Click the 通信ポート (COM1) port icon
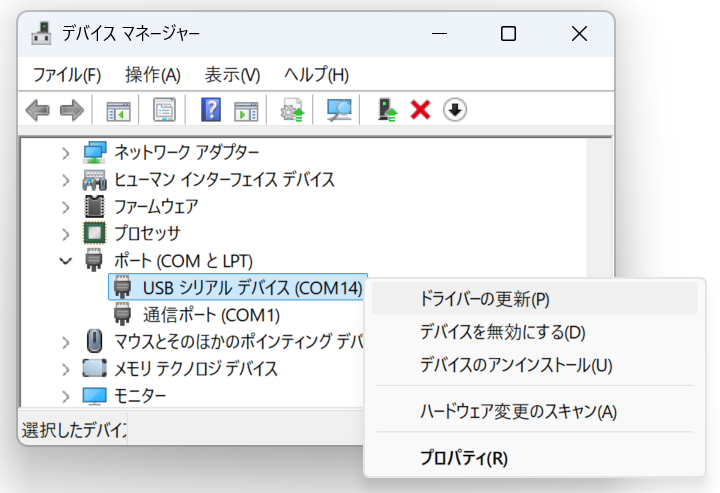The width and height of the screenshot is (720, 493). tap(122, 314)
